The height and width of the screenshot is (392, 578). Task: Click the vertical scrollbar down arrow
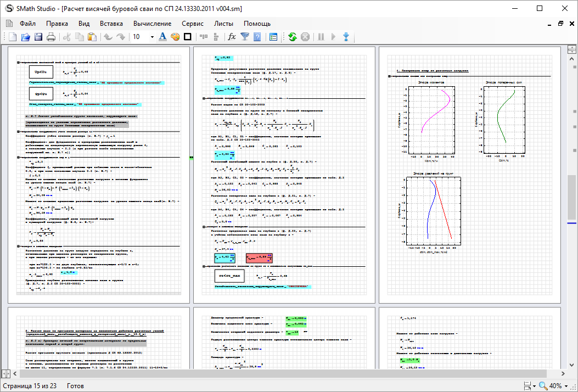pos(572,365)
